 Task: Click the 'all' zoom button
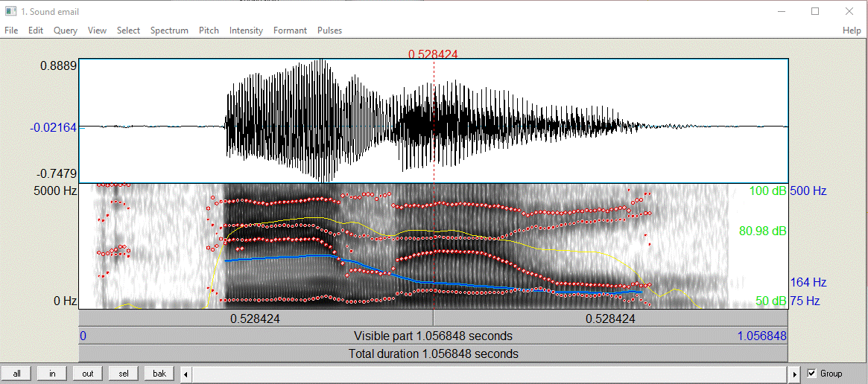pyautogui.click(x=17, y=374)
